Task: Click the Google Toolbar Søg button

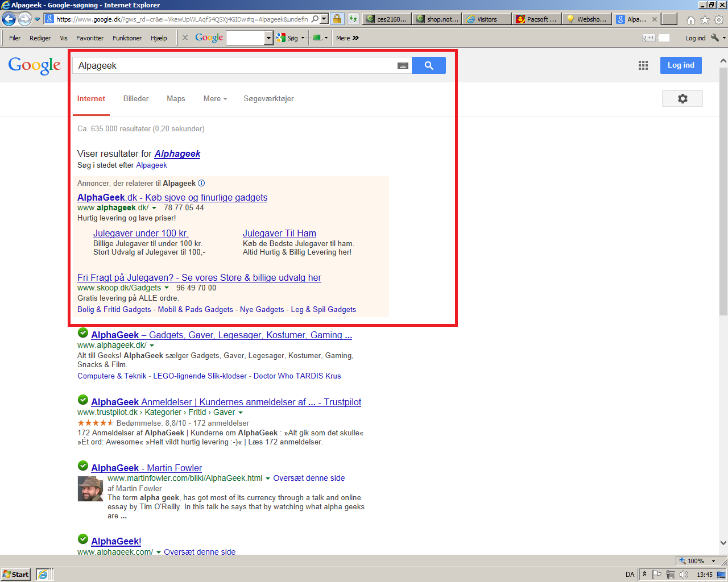Action: 288,38
